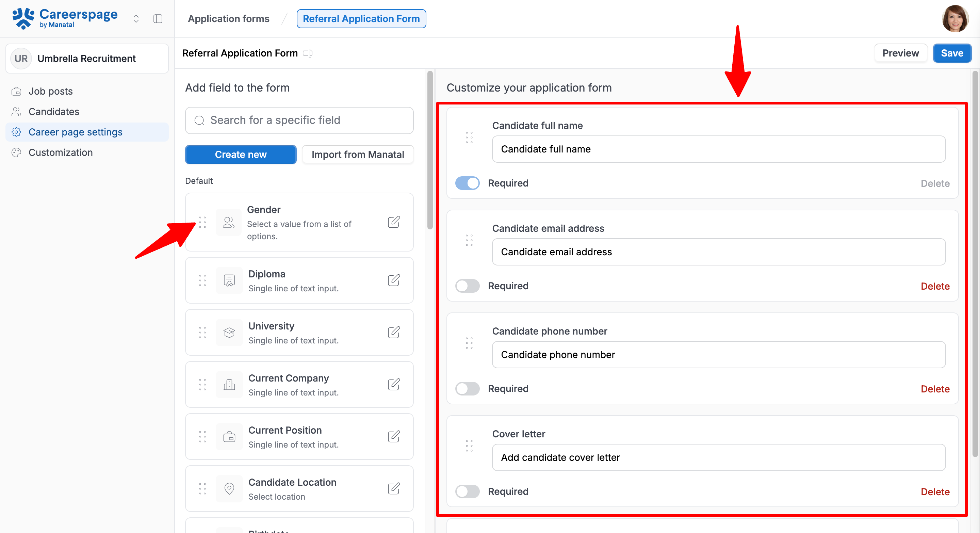Click the Candidate email address input
This screenshot has height=533, width=980.
click(719, 252)
